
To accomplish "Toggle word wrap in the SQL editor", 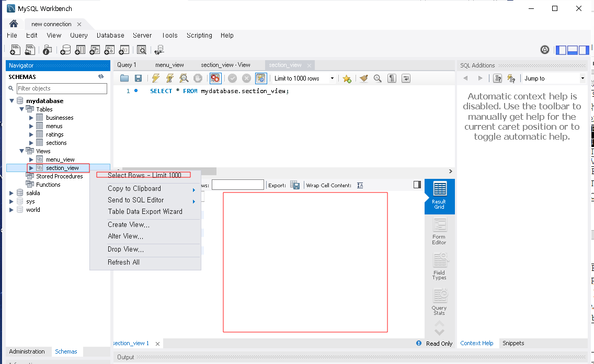I will point(406,78).
